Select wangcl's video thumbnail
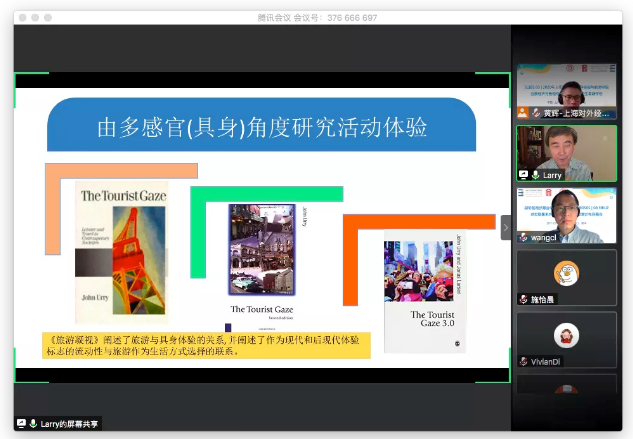633x439 pixels. click(x=566, y=212)
